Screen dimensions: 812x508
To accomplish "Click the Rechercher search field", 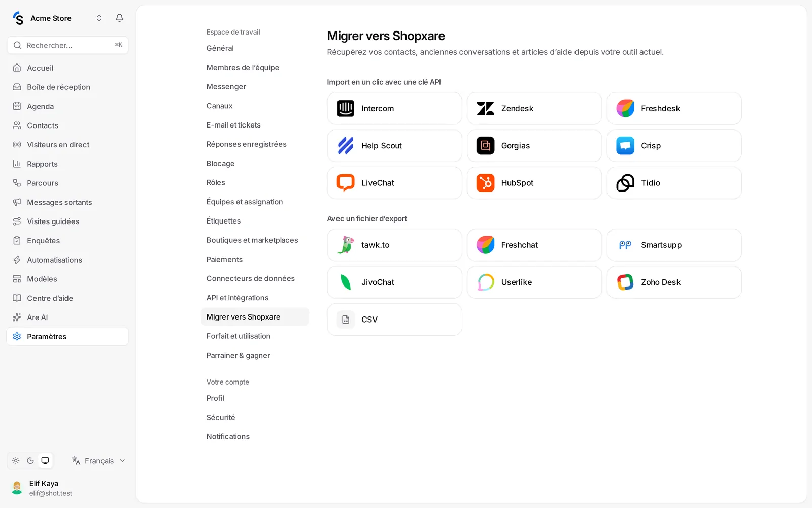I will pos(67,45).
